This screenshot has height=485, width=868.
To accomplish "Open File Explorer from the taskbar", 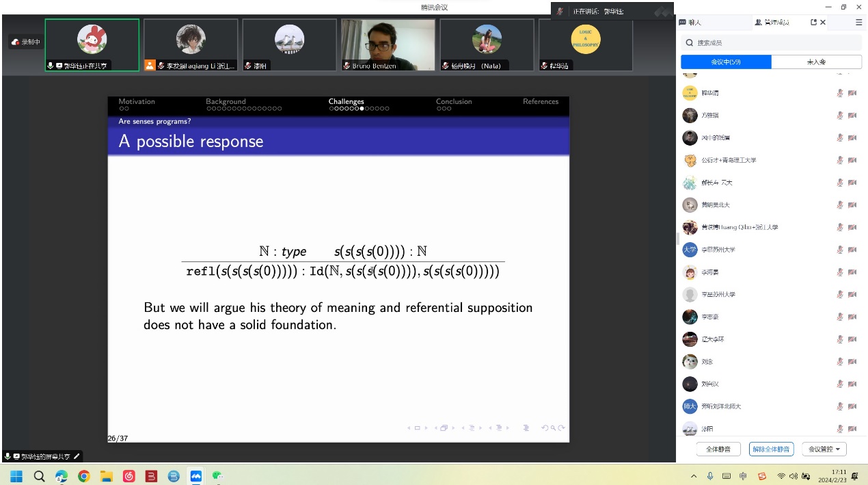I will coord(107,476).
